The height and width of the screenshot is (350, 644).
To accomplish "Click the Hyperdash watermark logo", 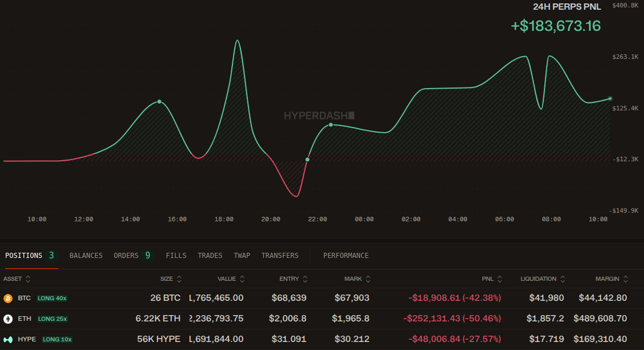I will click(318, 115).
